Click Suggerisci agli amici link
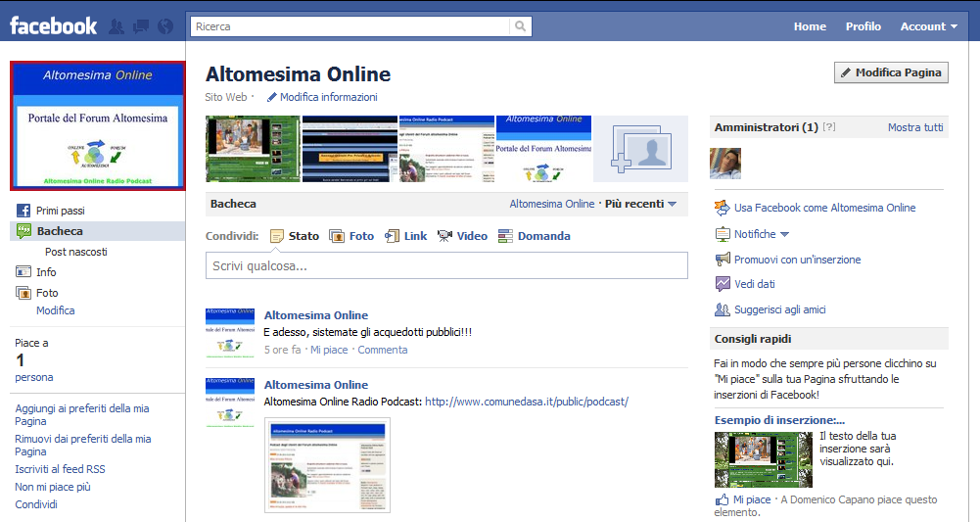The width and height of the screenshot is (980, 522). coord(779,309)
